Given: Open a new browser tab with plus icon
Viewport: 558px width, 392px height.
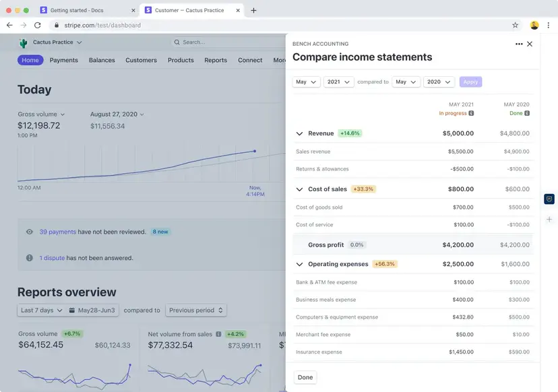Looking at the screenshot, I should [x=253, y=10].
